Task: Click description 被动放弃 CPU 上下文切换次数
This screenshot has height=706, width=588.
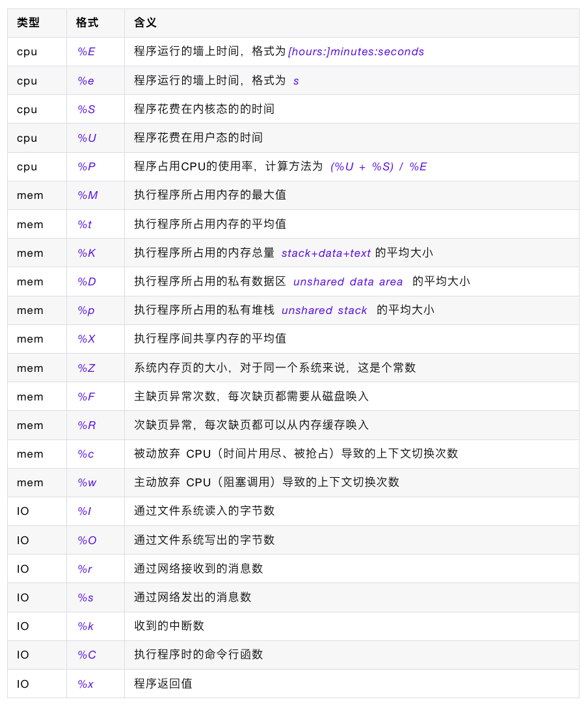Action: (x=296, y=454)
